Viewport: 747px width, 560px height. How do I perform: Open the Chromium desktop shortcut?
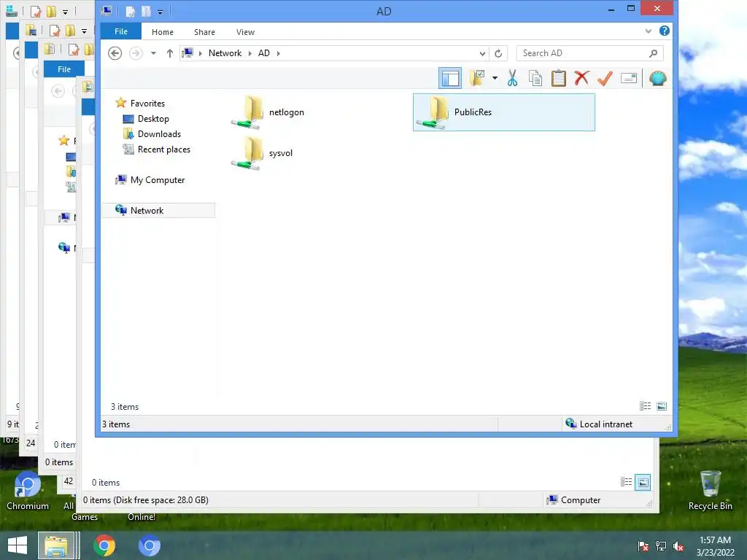pos(28,491)
